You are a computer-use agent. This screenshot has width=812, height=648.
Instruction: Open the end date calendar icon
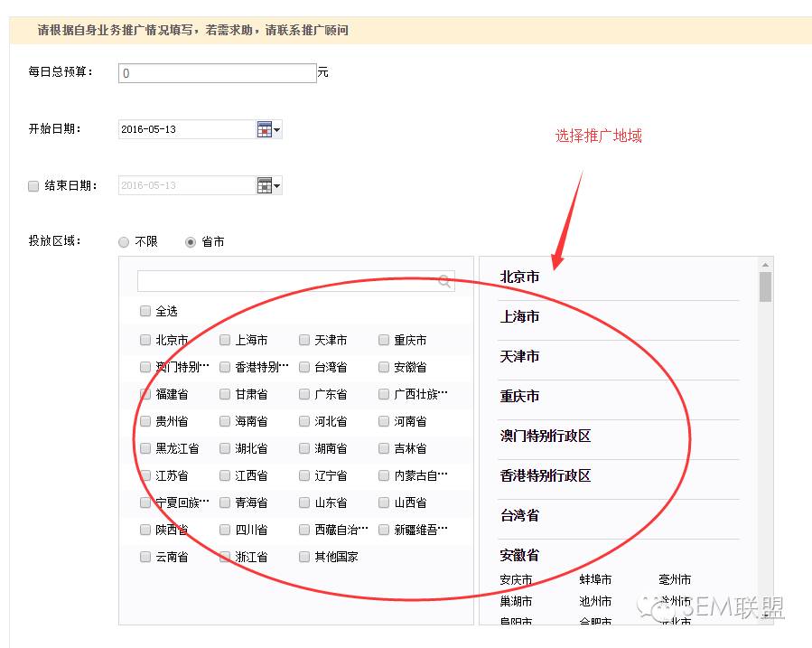[264, 185]
